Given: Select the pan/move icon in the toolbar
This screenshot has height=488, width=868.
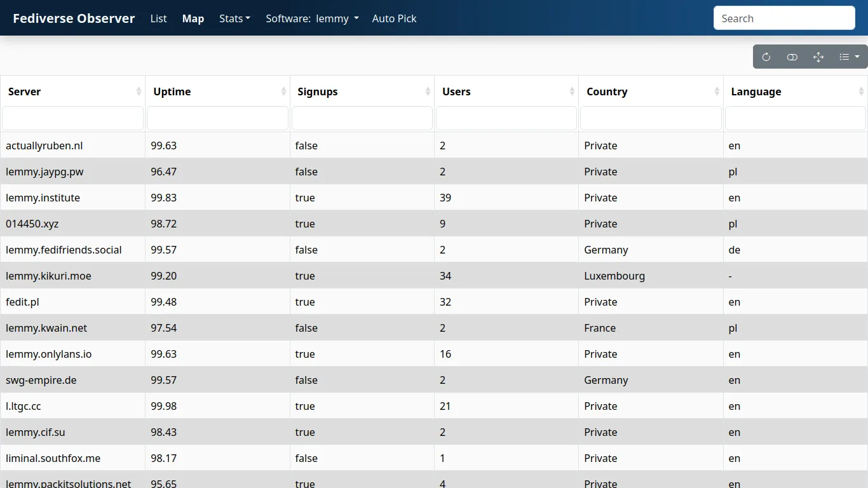Looking at the screenshot, I should pyautogui.click(x=818, y=57).
